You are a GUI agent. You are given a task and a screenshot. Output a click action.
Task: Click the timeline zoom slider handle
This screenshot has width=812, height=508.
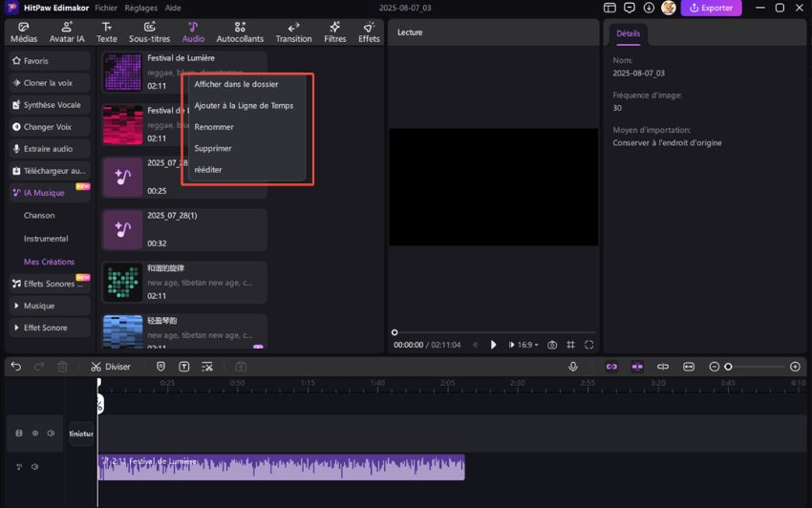pos(728,367)
